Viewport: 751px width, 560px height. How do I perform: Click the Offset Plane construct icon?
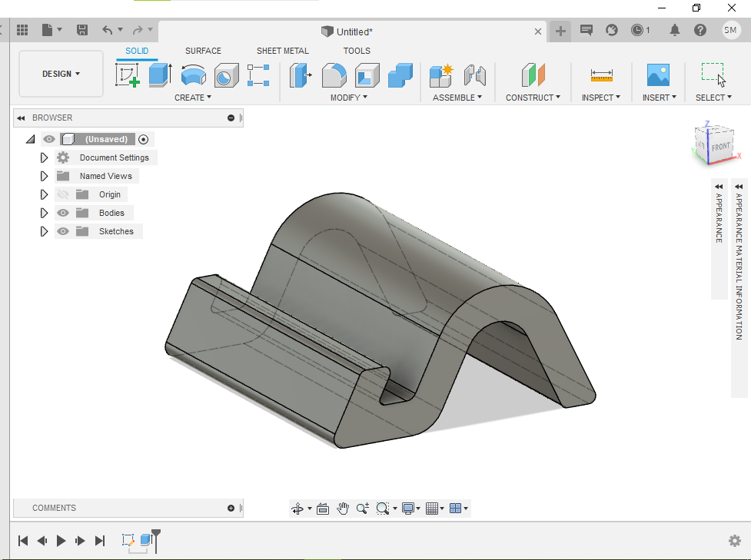(x=533, y=75)
